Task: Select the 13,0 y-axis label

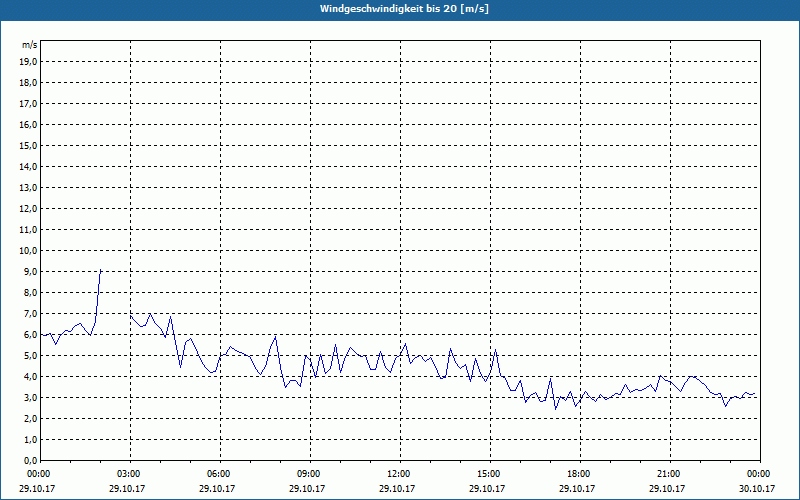Action: pyautogui.click(x=29, y=188)
